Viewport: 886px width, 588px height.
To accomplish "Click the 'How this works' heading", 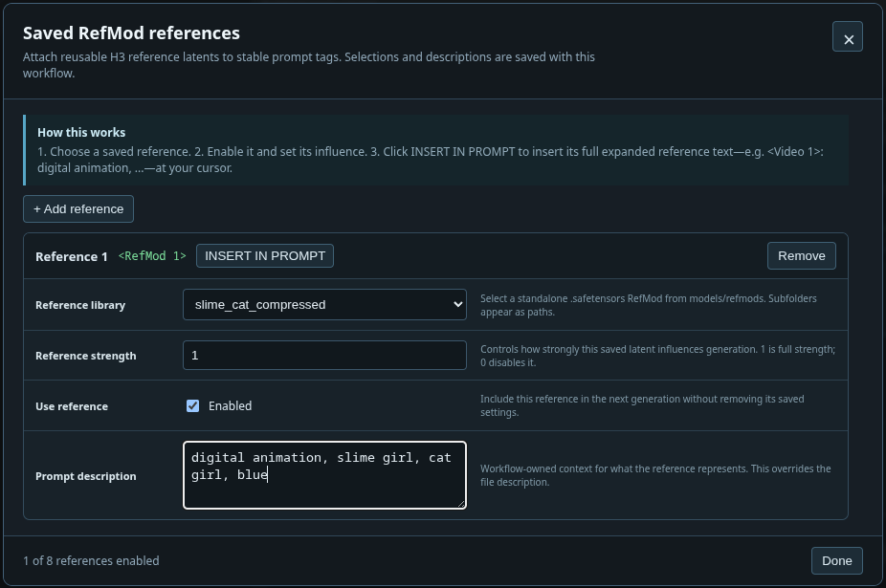I will point(81,132).
